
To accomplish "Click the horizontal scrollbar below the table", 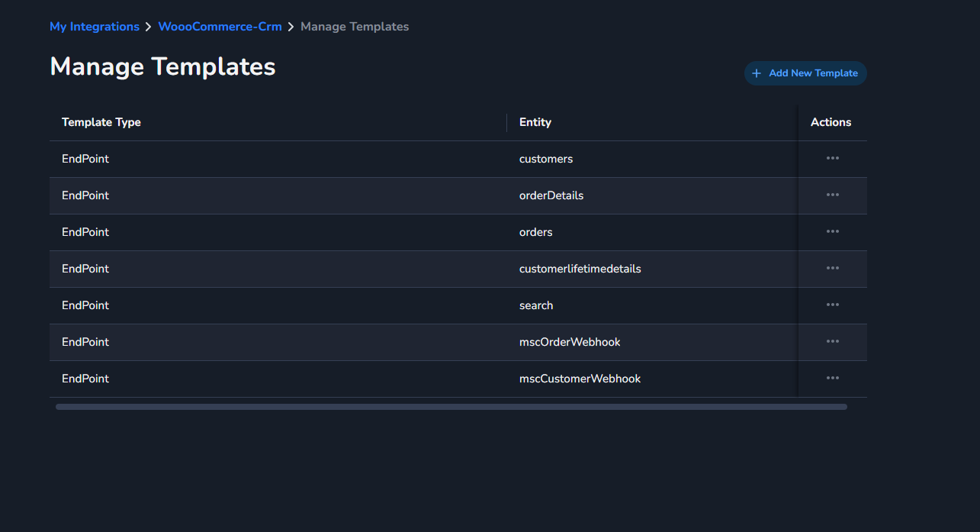I will [451, 407].
